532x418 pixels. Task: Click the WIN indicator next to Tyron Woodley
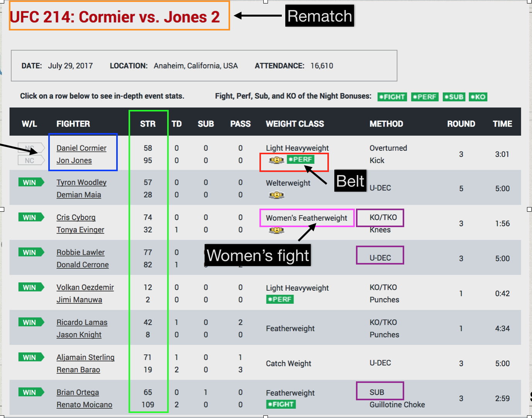[31, 182]
